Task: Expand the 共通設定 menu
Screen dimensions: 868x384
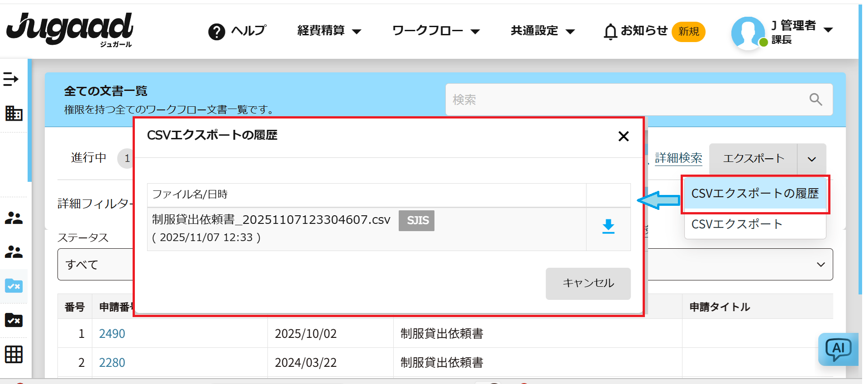Action: click(542, 31)
